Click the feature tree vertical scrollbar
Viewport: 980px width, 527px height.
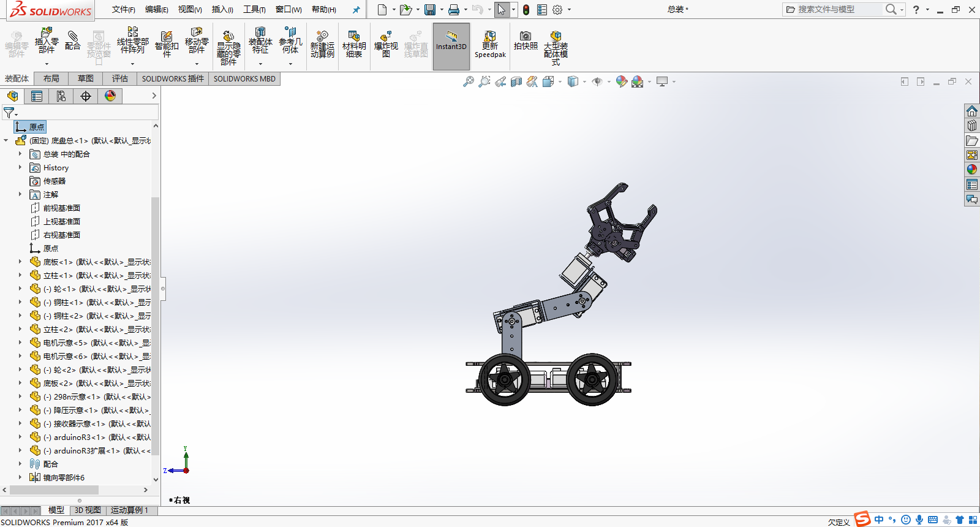pyautogui.click(x=156, y=325)
